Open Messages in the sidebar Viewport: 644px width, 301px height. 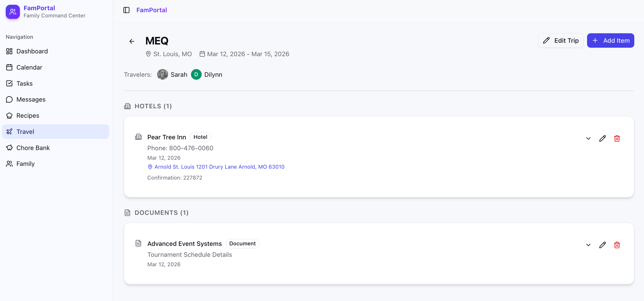click(31, 99)
